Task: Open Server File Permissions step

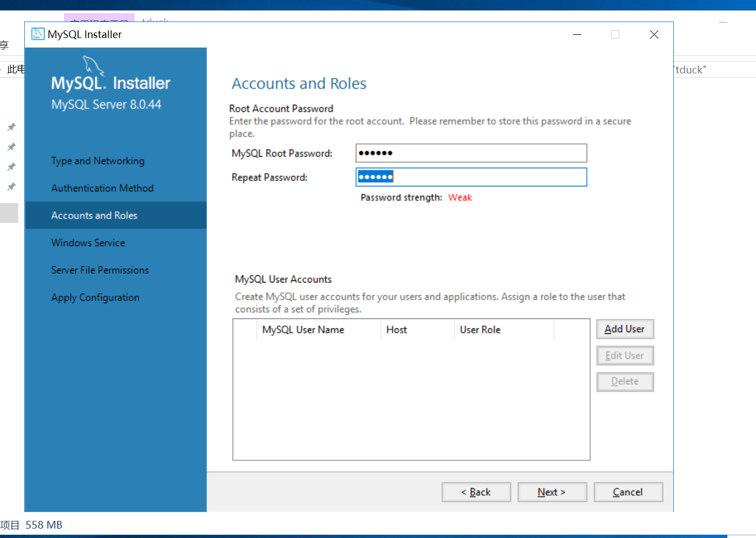Action: click(100, 270)
